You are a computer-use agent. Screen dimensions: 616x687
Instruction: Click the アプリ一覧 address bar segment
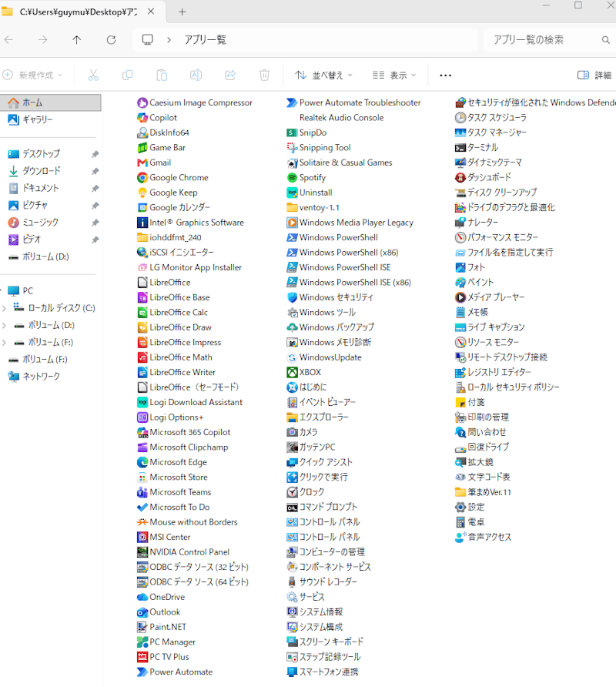tap(205, 40)
